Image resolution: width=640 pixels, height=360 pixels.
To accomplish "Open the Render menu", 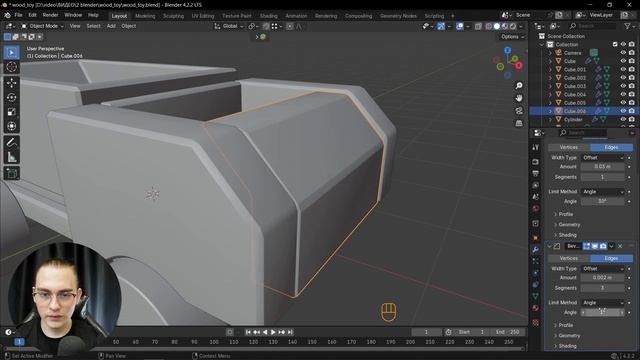I will tap(50, 15).
